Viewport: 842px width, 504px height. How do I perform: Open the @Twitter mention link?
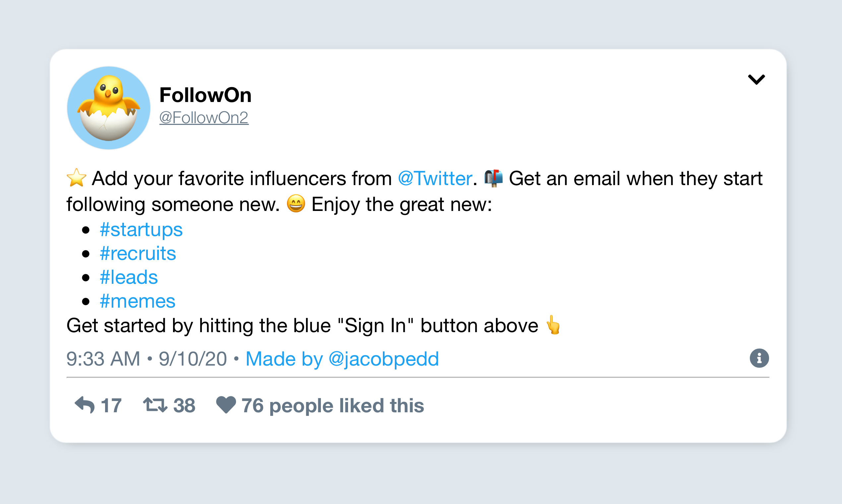pyautogui.click(x=435, y=178)
